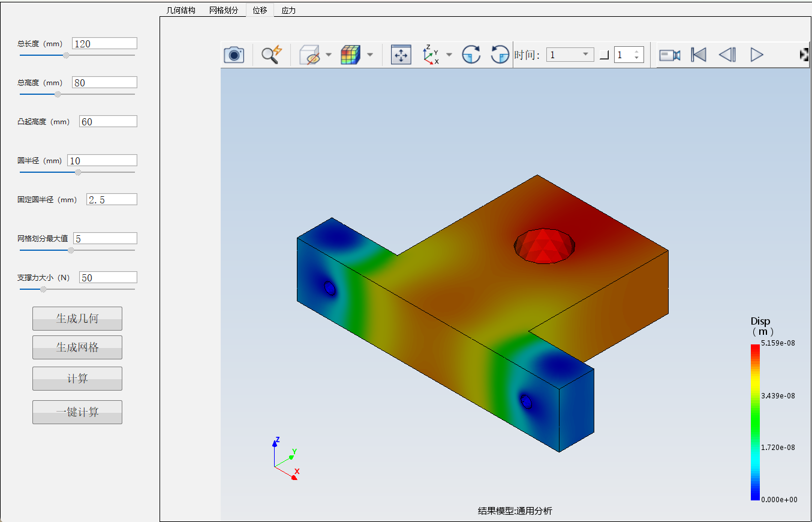Click the Disp color legend bar
Screen dimensions: 812x522
click(754, 422)
